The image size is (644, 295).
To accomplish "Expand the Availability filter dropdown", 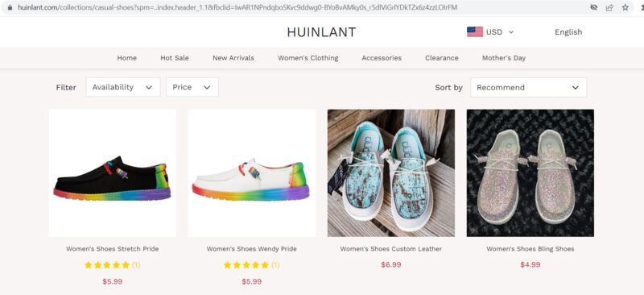I will (123, 87).
